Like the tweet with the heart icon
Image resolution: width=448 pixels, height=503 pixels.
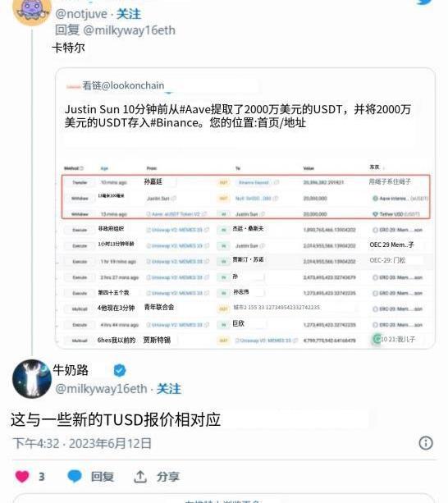(x=22, y=477)
